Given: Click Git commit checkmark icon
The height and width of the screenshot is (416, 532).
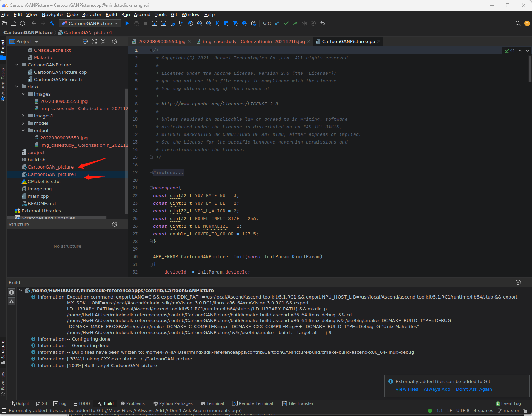Looking at the screenshot, I should [x=286, y=23].
